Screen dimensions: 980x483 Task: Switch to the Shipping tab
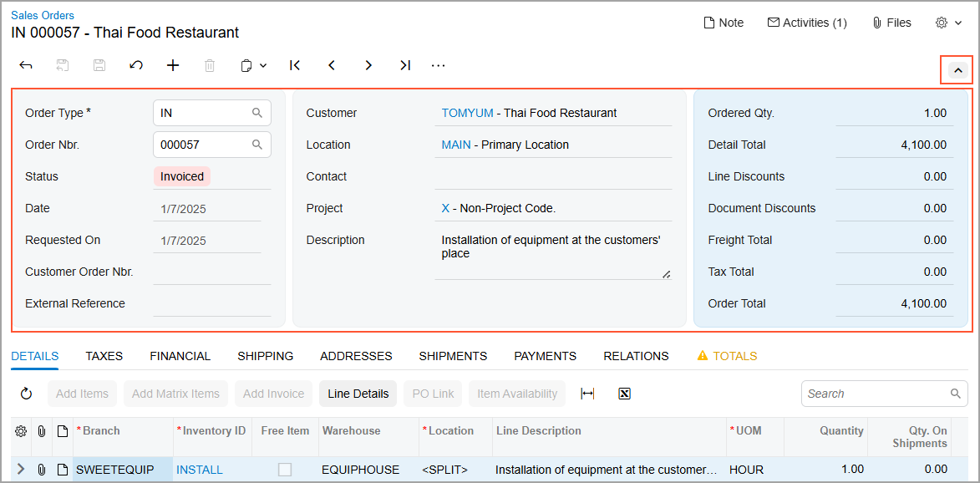coord(265,356)
